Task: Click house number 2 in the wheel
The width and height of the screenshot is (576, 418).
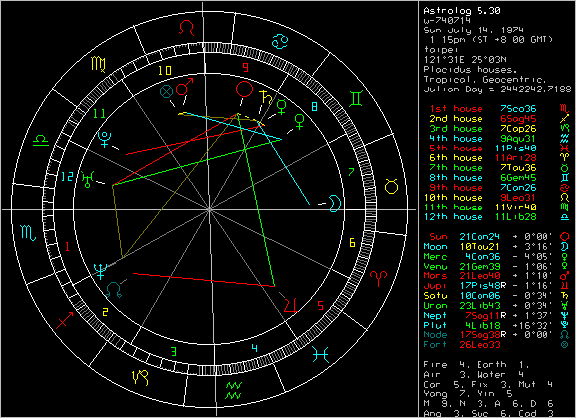Action: [105, 312]
